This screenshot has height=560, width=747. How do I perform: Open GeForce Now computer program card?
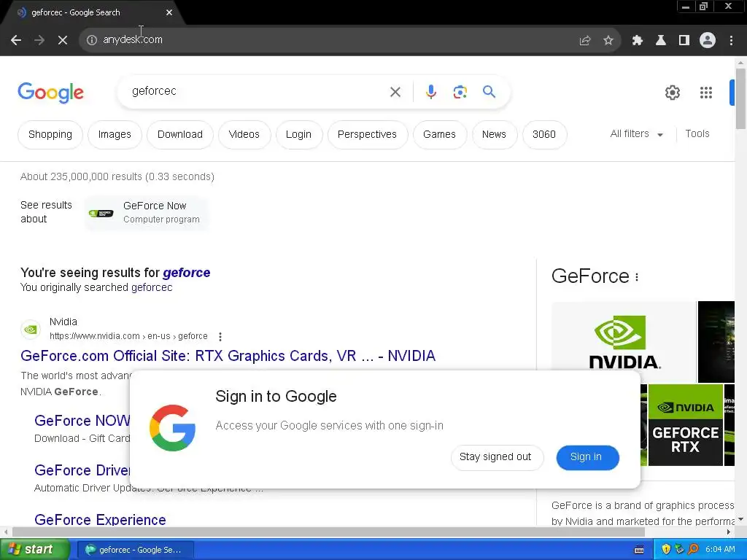pyautogui.click(x=147, y=212)
